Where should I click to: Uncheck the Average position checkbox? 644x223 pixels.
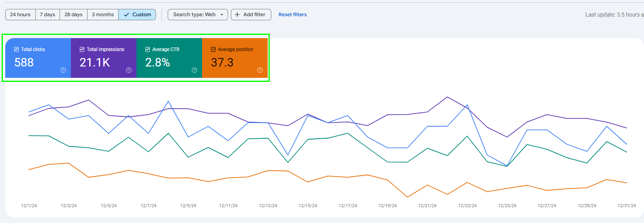pyautogui.click(x=213, y=49)
